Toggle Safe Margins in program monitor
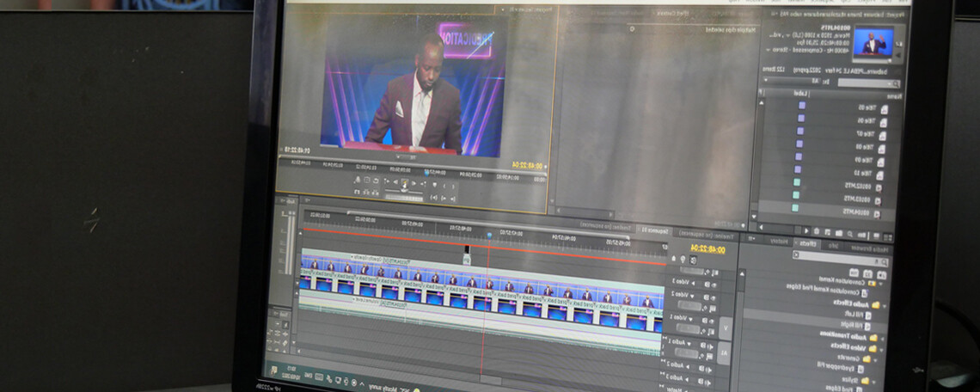The image size is (980, 392). click(x=367, y=180)
